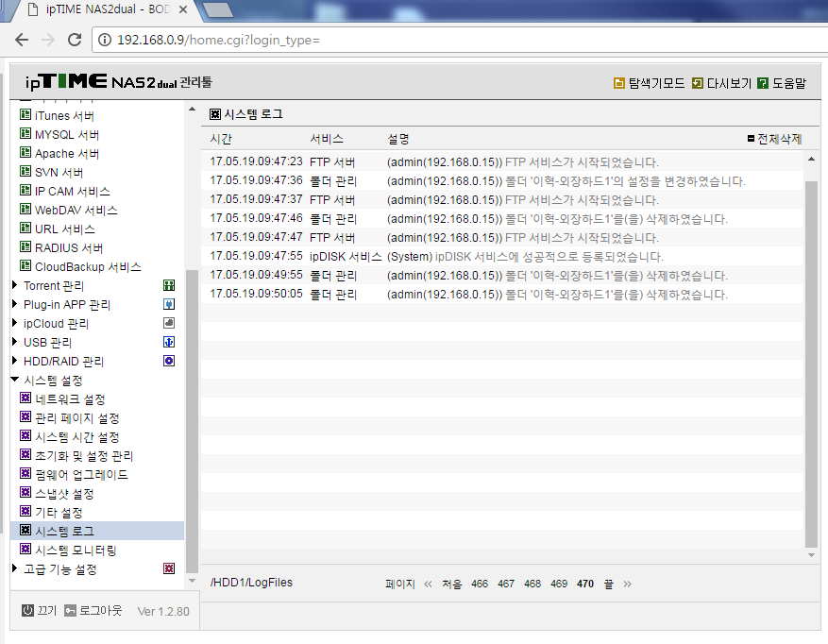Screen dimensions: 828x644
Task: Click the next pages » arrow
Action: coord(627,585)
